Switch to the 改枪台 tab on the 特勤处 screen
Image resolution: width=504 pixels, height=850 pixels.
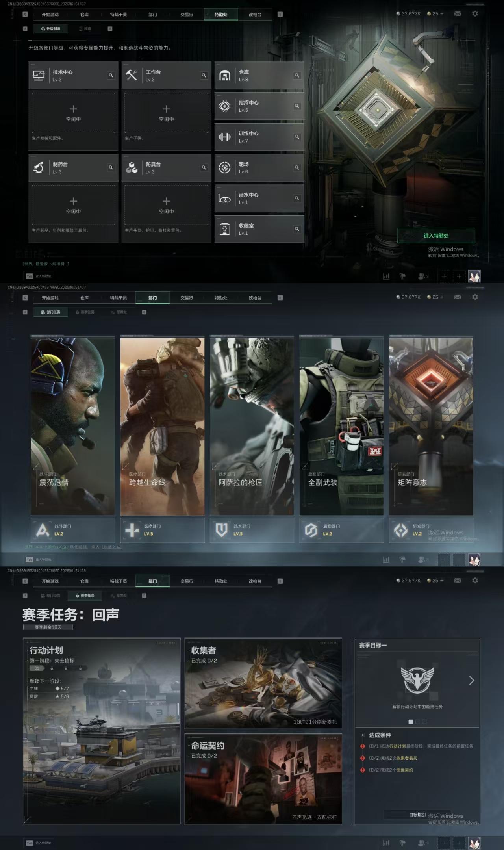pos(255,15)
